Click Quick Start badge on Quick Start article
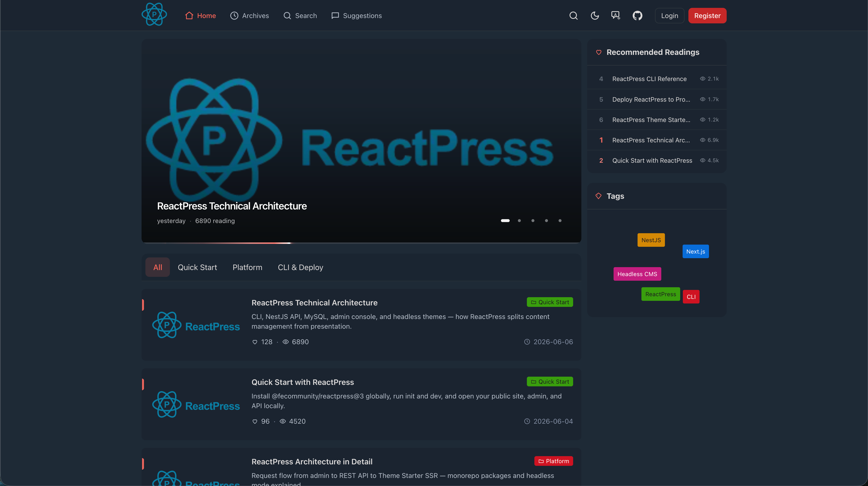The height and width of the screenshot is (486, 868). click(x=550, y=382)
